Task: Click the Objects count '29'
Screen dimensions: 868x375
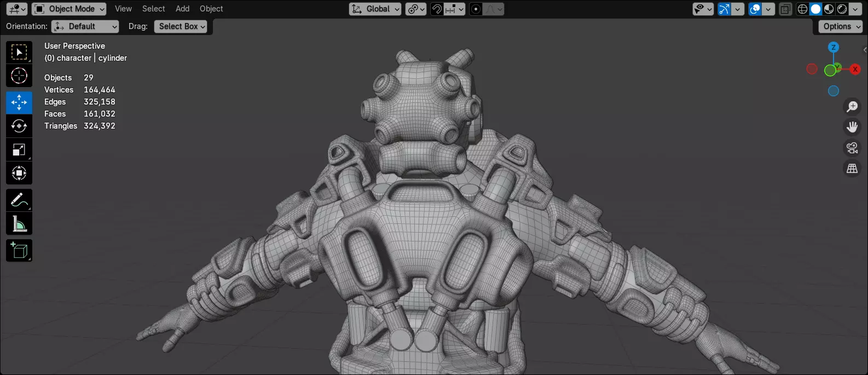Action: pyautogui.click(x=89, y=78)
